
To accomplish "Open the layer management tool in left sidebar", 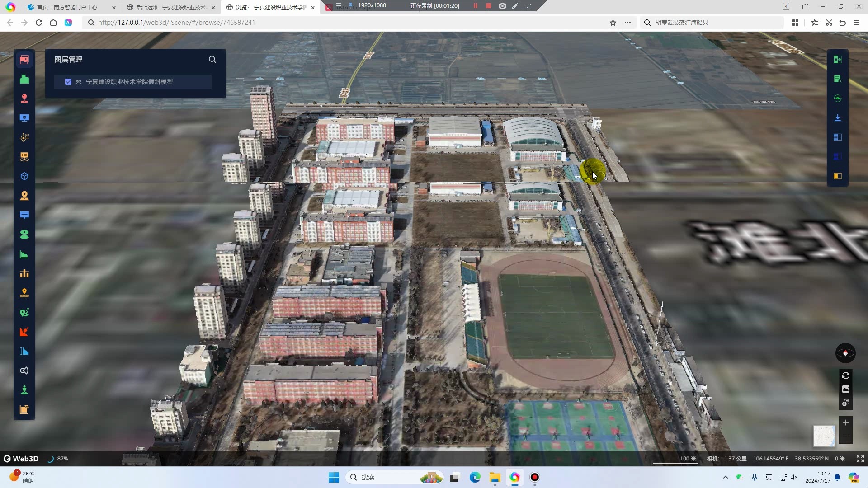I will (24, 59).
